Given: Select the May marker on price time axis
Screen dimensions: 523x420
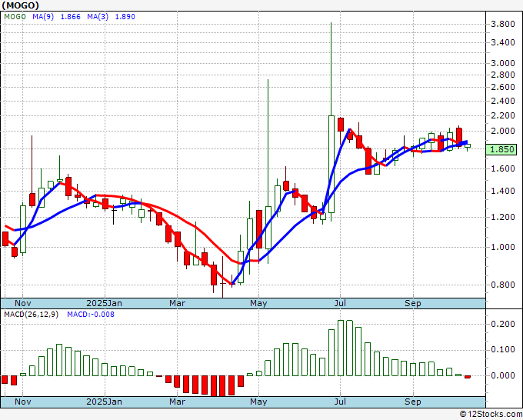Looking at the screenshot, I should pyautogui.click(x=258, y=303).
